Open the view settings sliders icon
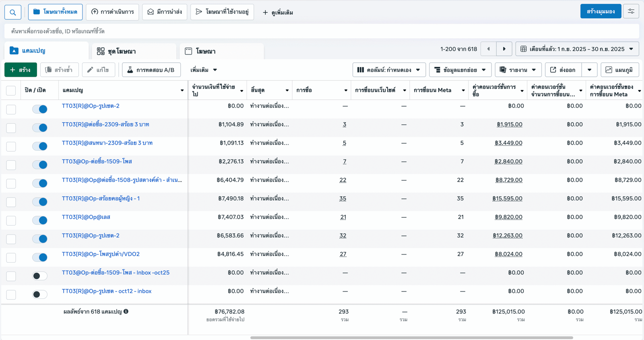The image size is (644, 340). 631,11
